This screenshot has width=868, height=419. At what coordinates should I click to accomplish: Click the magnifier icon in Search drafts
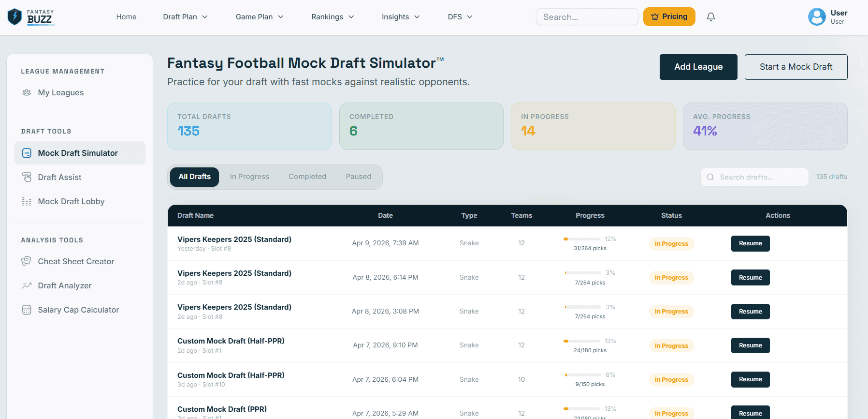pos(710,177)
